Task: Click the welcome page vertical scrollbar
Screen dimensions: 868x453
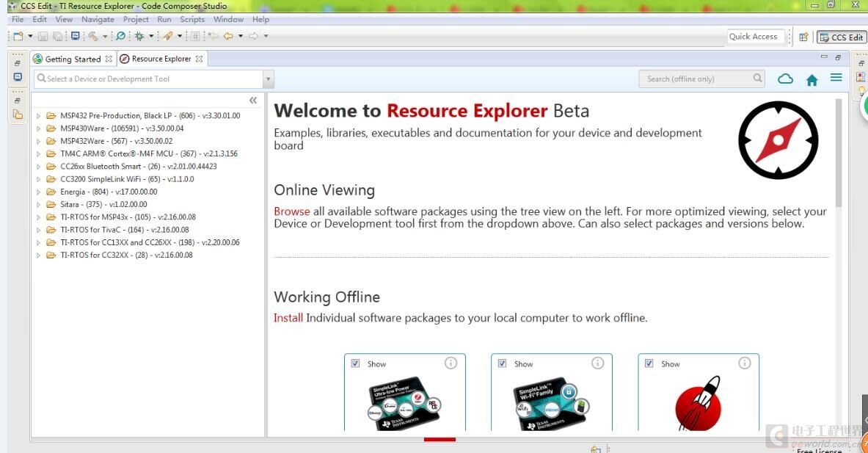Action: point(839,152)
